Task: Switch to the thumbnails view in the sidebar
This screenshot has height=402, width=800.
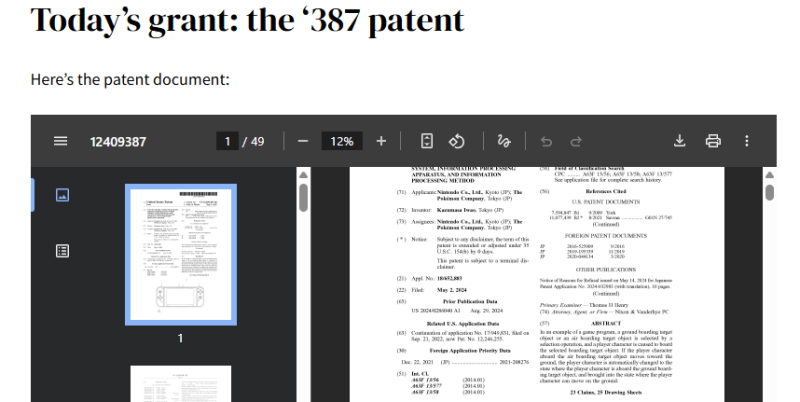Action: 61,195
